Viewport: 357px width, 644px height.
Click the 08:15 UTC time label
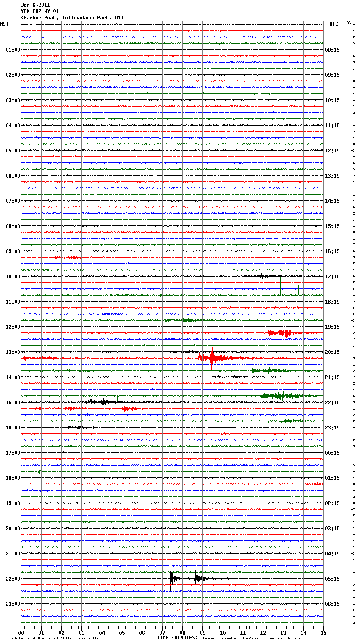332,50
